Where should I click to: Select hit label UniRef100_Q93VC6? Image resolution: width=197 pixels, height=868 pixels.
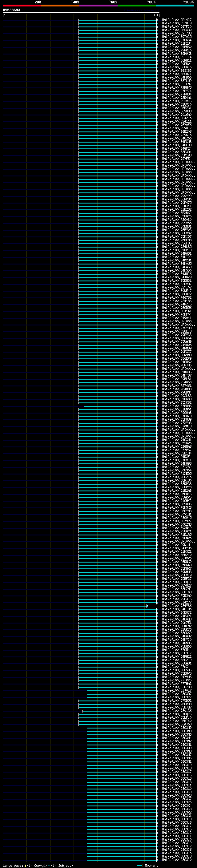[177, 101]
